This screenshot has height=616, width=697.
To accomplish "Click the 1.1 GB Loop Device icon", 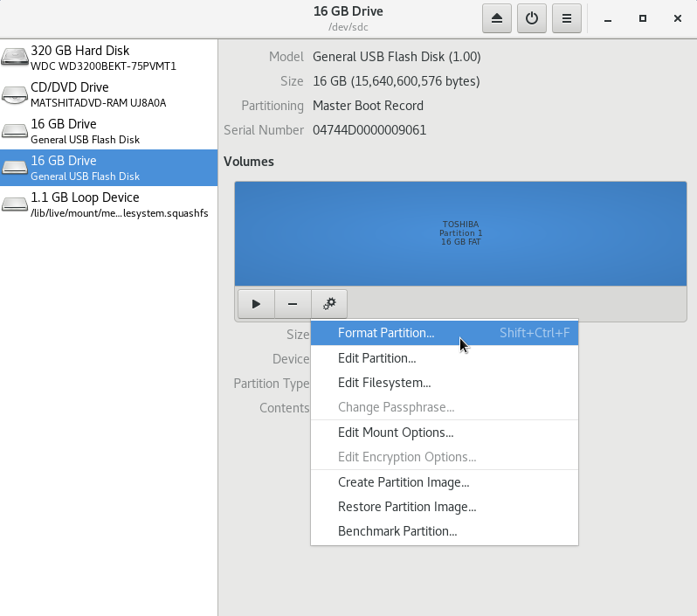I will [15, 204].
